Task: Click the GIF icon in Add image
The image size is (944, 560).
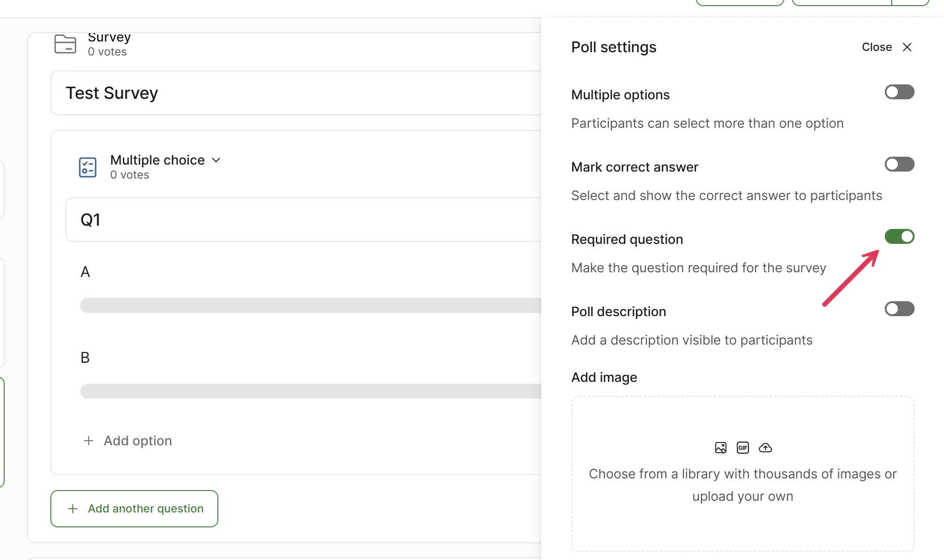Action: [742, 448]
